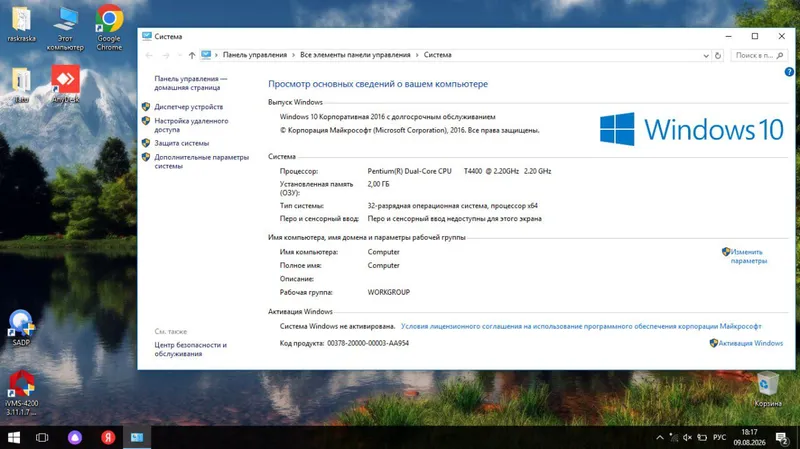The width and height of the screenshot is (800, 449).
Task: Click the muted volume tray icon
Action: [x=688, y=437]
